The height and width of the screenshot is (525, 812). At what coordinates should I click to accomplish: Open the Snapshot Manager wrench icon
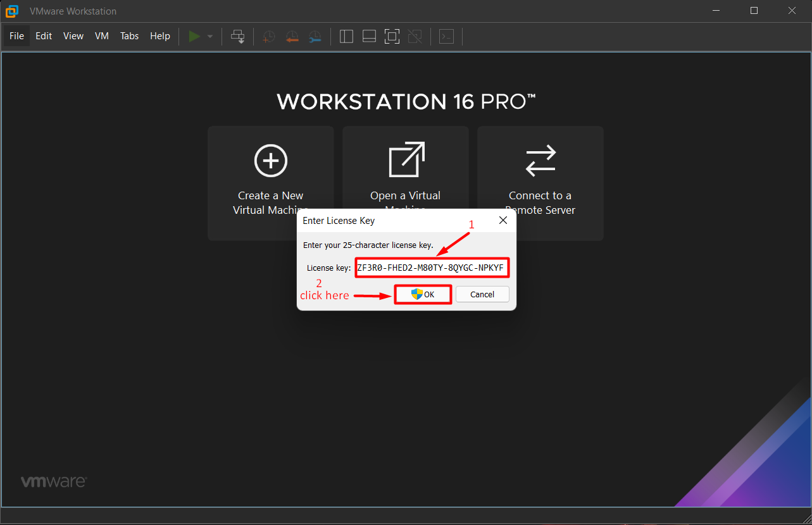pyautogui.click(x=315, y=37)
